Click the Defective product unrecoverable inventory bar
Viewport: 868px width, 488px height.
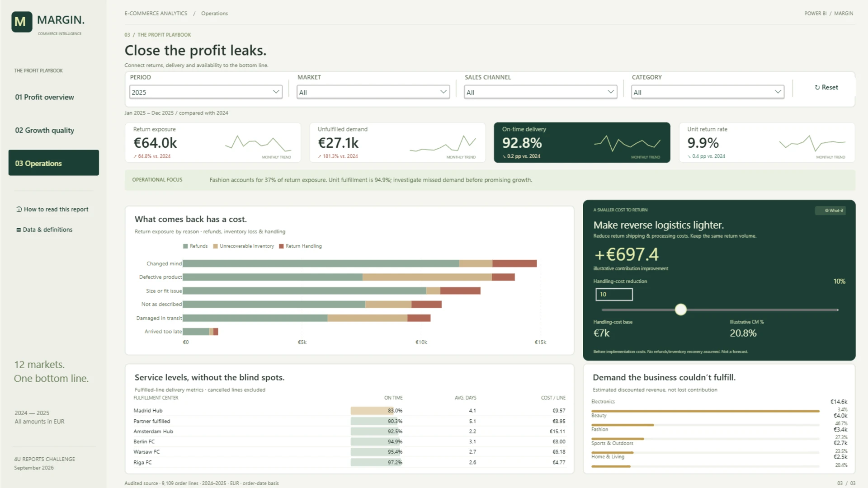[x=427, y=277]
